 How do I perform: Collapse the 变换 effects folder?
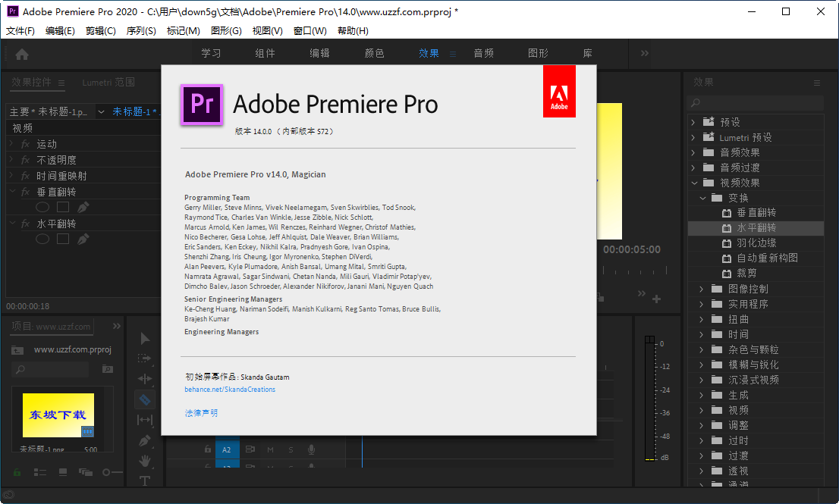(704, 197)
